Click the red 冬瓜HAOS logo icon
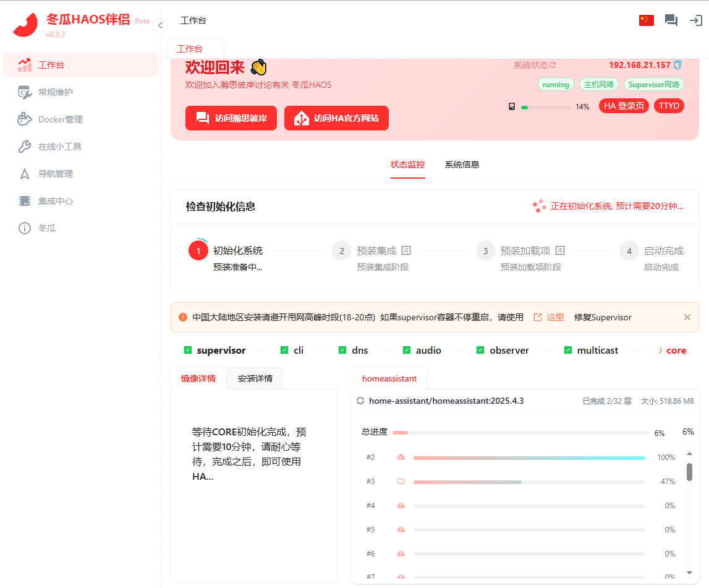This screenshot has width=709, height=588. point(25,25)
